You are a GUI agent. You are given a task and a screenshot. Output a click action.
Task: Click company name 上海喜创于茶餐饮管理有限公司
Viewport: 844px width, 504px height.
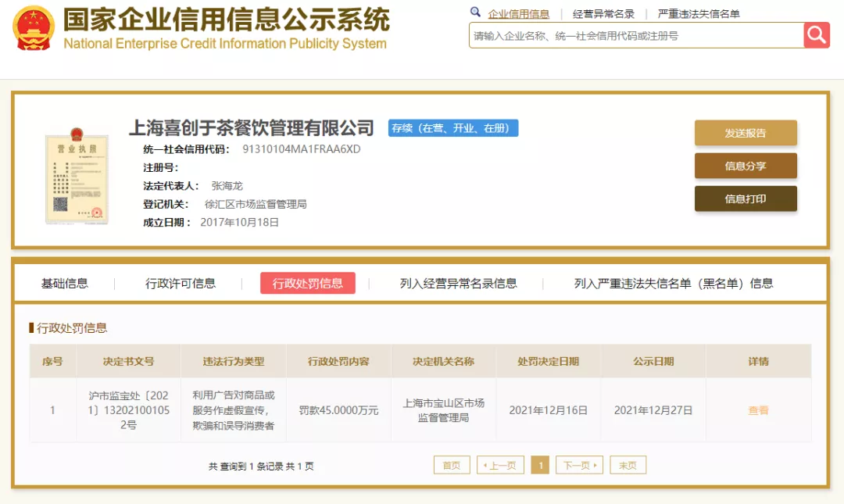[x=252, y=128]
